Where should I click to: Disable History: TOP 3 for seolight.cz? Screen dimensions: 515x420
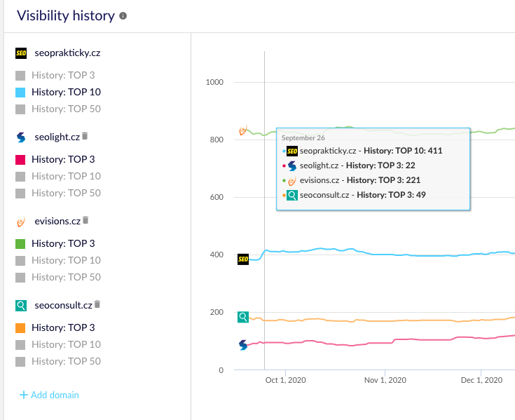[55, 159]
